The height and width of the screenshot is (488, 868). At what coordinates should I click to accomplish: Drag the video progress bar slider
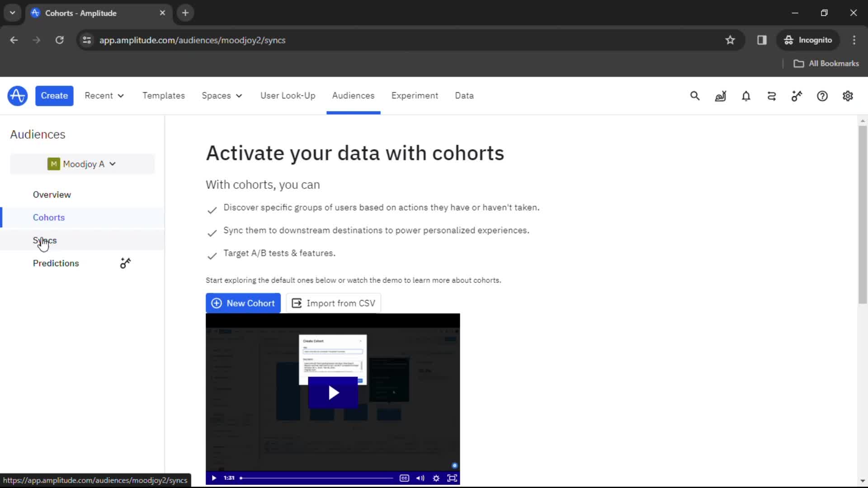(x=241, y=477)
